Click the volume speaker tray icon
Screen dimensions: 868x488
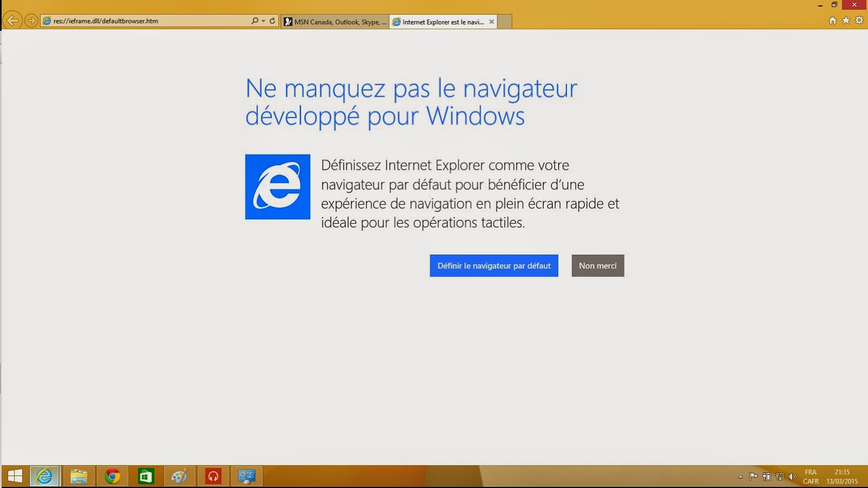coord(793,477)
